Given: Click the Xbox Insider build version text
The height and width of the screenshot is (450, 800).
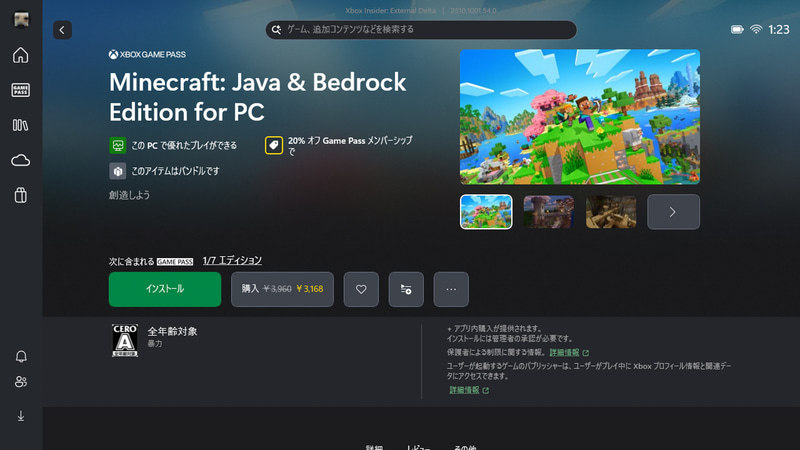Looking at the screenshot, I should click(x=421, y=11).
